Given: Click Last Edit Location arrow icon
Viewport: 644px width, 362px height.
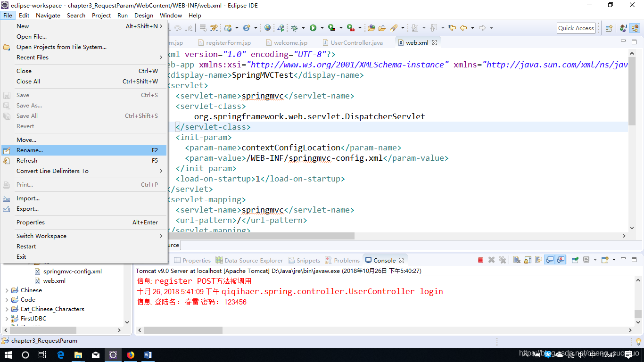Looking at the screenshot, I should [452, 28].
